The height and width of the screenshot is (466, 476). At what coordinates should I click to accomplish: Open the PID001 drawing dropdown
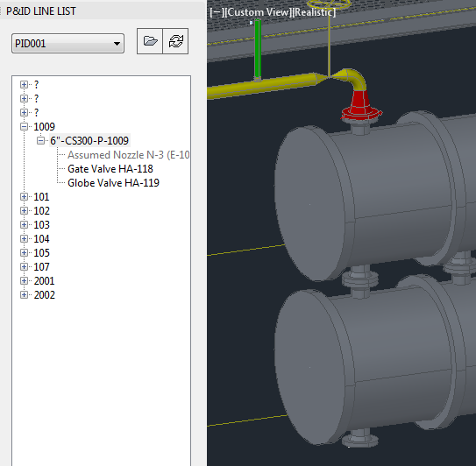point(67,44)
